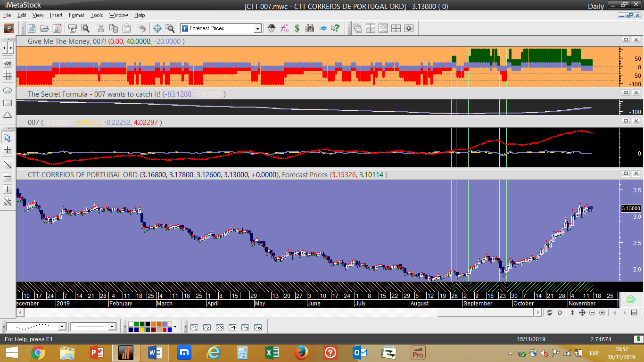The height and width of the screenshot is (362, 644).
Task: Open the Indicator Builder fx icon
Action: [284, 28]
